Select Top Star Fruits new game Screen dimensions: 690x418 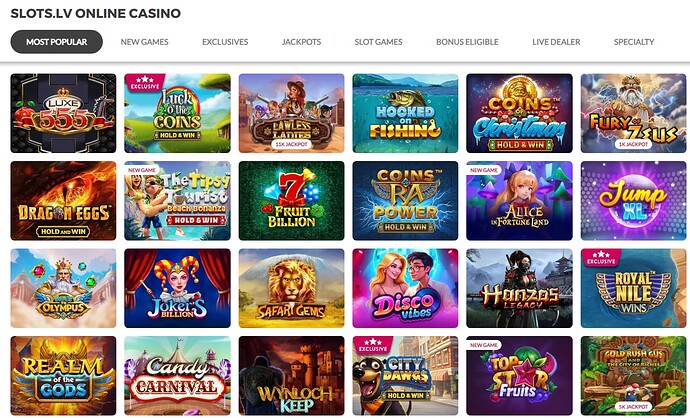(519, 376)
